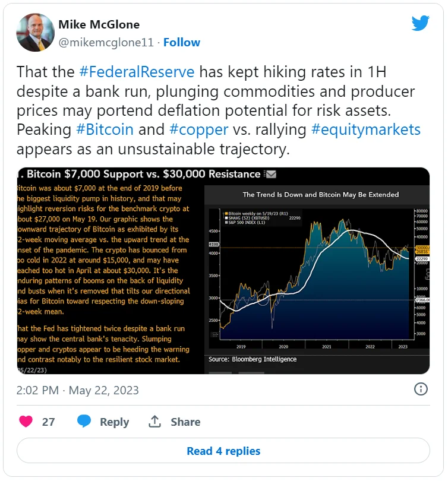The width and height of the screenshot is (448, 481).
Task: Click the Twitter bird logo
Action: 421,23
